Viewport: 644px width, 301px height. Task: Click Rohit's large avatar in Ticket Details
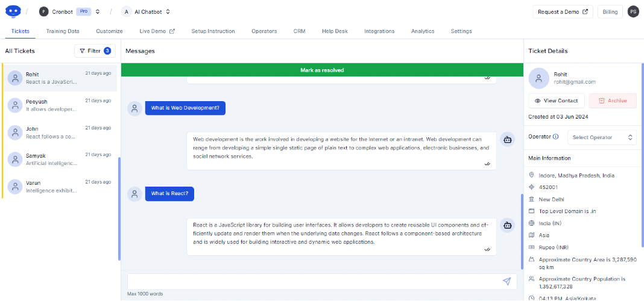click(539, 78)
